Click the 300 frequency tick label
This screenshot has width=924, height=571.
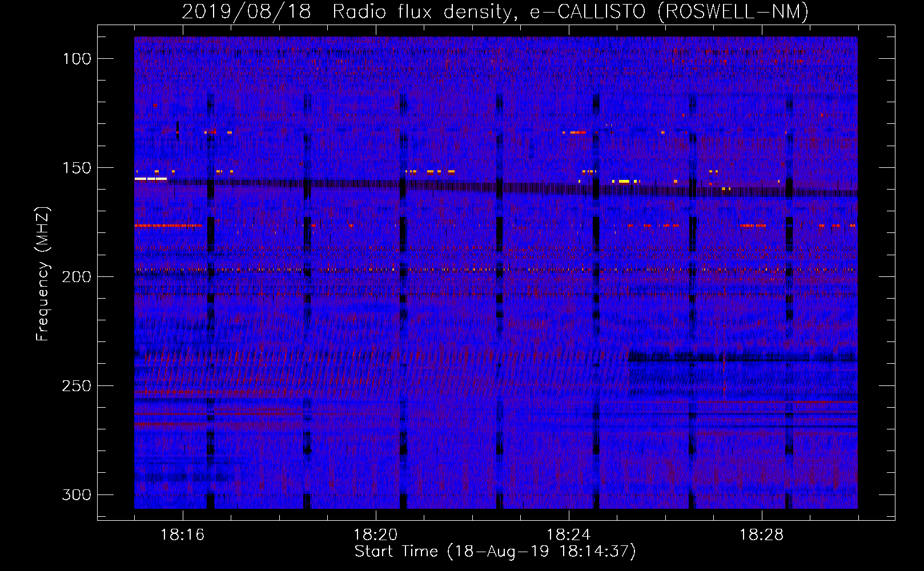77,494
